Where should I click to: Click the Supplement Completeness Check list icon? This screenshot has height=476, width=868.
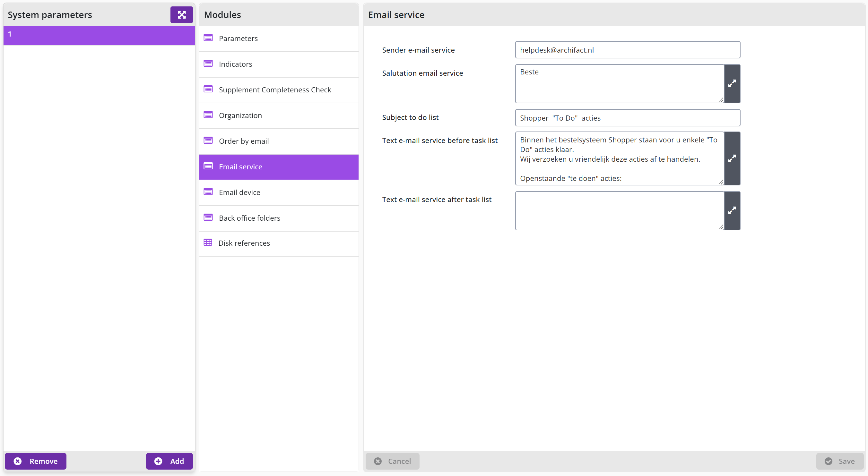coord(208,89)
